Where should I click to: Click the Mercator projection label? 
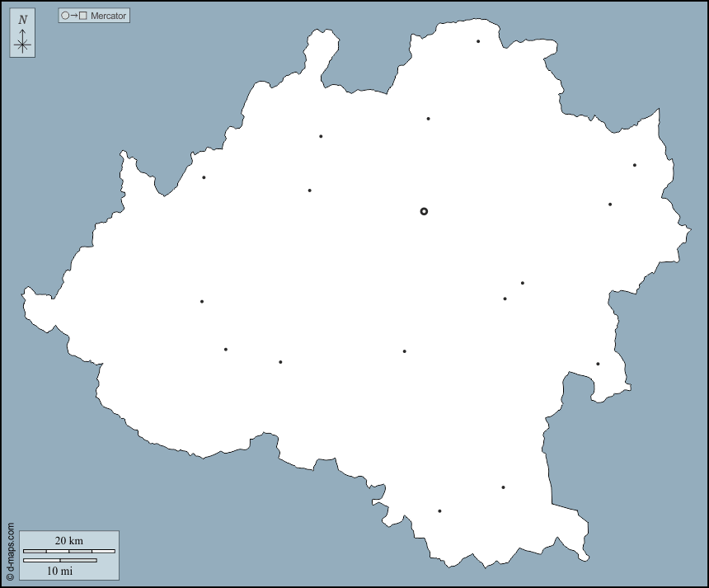pos(108,16)
